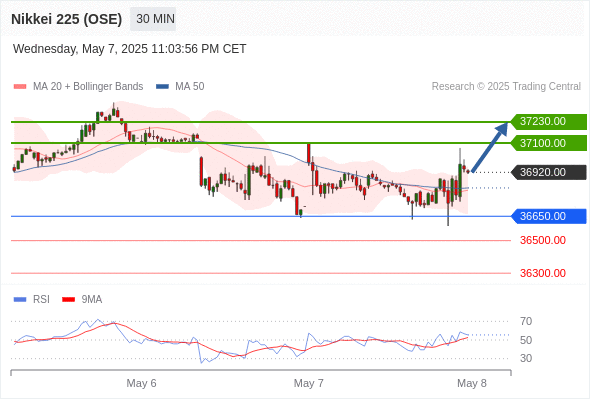This screenshot has width=590, height=400.
Task: Click the RSI 30 level label
Action: pos(526,358)
